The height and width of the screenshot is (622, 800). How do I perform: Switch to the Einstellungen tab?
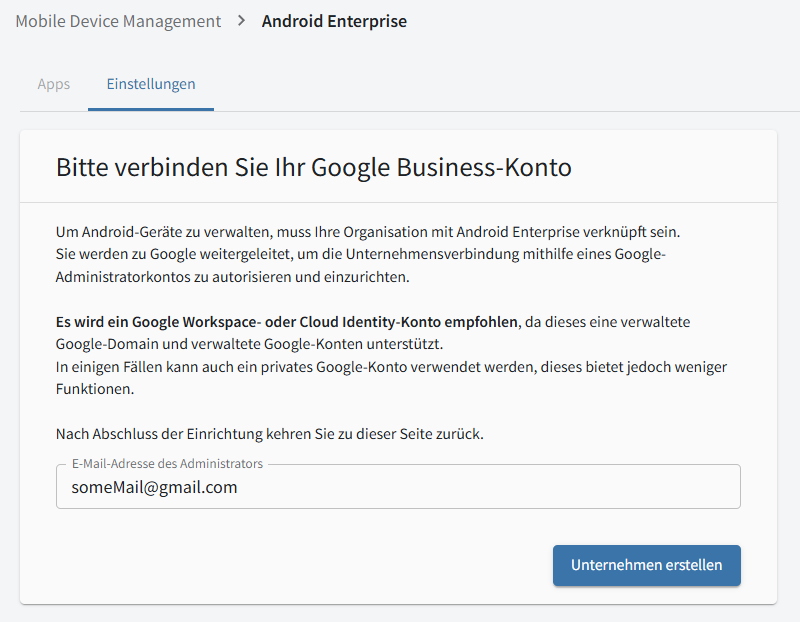(151, 84)
